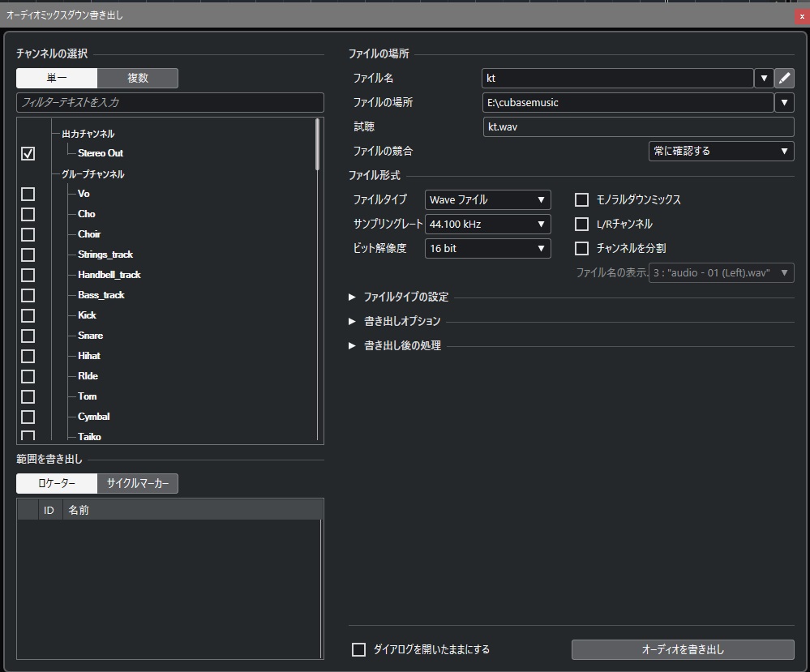Expand the 書き出しオプション section
810x672 pixels.
(352, 321)
